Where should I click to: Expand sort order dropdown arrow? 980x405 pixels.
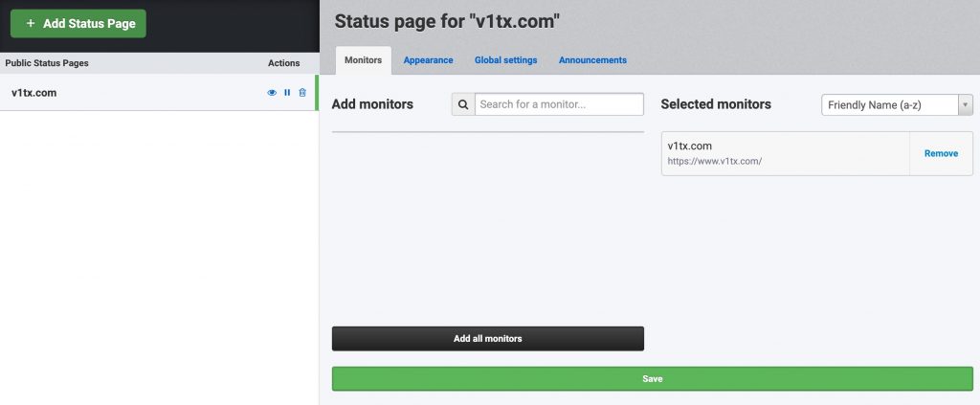pyautogui.click(x=966, y=105)
